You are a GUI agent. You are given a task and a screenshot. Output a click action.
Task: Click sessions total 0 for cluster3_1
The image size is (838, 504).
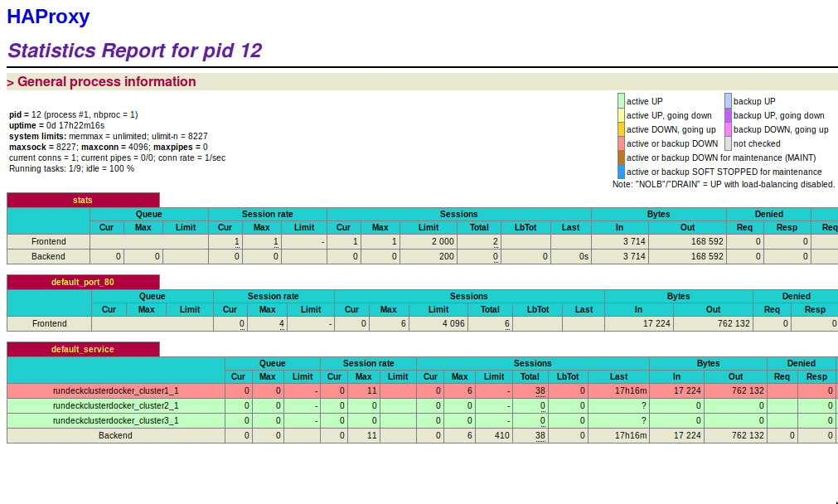coord(542,420)
